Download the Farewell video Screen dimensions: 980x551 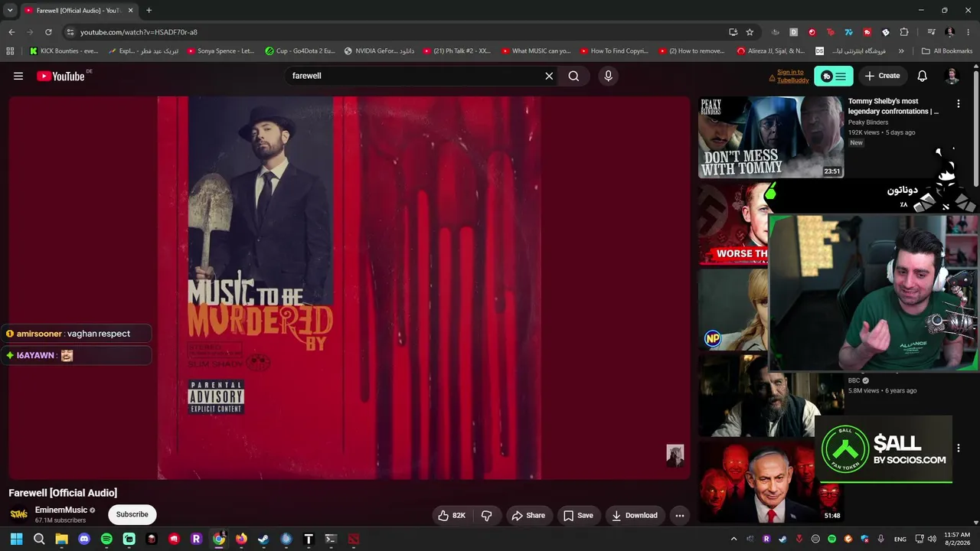[x=635, y=516]
